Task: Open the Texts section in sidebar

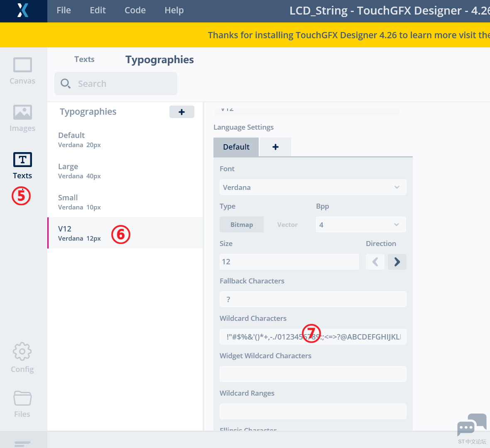Action: pyautogui.click(x=22, y=166)
